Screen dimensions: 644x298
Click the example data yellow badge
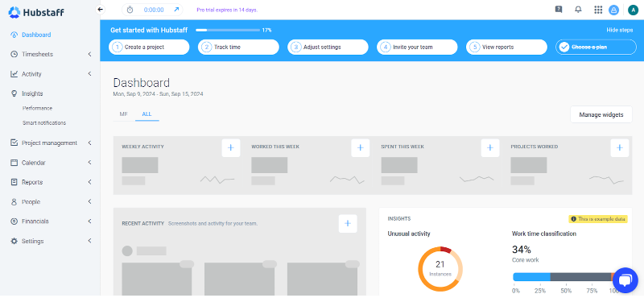[597, 219]
